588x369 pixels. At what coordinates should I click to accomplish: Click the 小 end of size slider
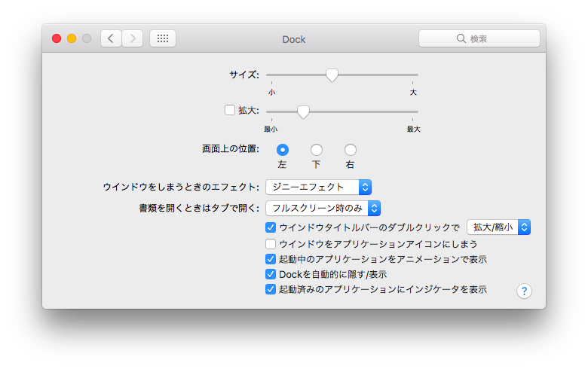(x=271, y=92)
